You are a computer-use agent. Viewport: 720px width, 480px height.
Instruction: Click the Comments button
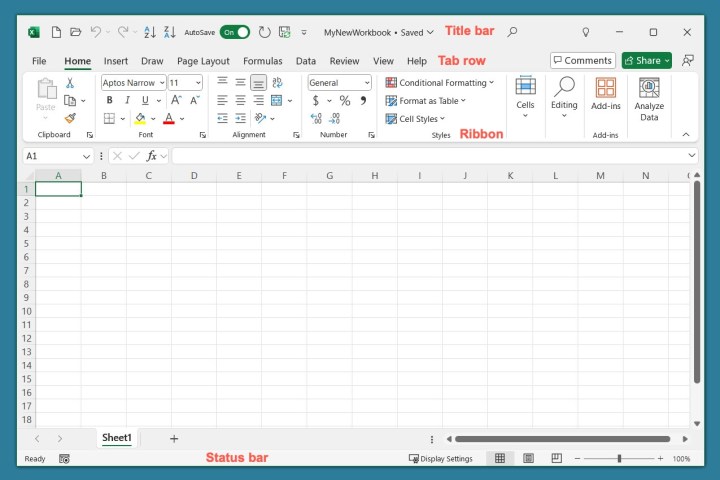[x=583, y=61]
